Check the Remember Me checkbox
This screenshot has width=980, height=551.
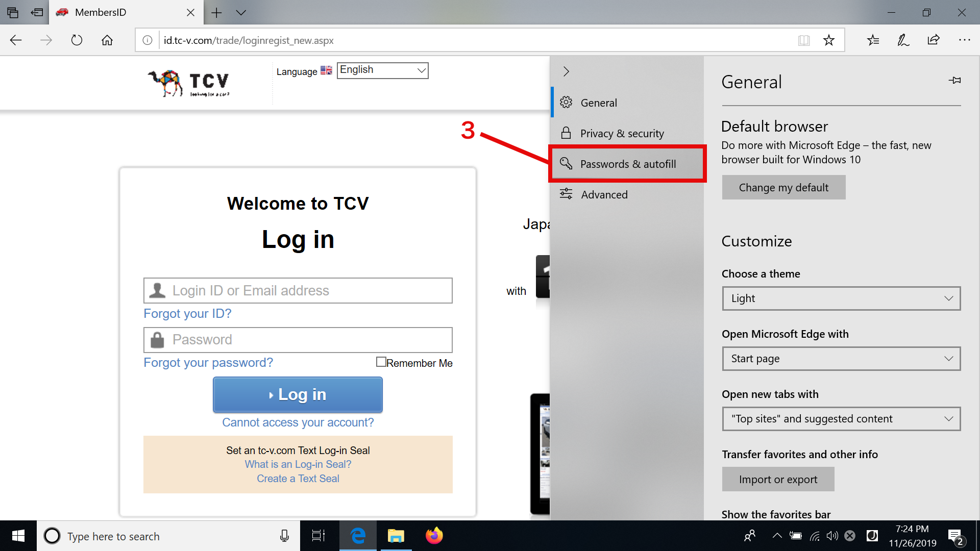(x=381, y=362)
